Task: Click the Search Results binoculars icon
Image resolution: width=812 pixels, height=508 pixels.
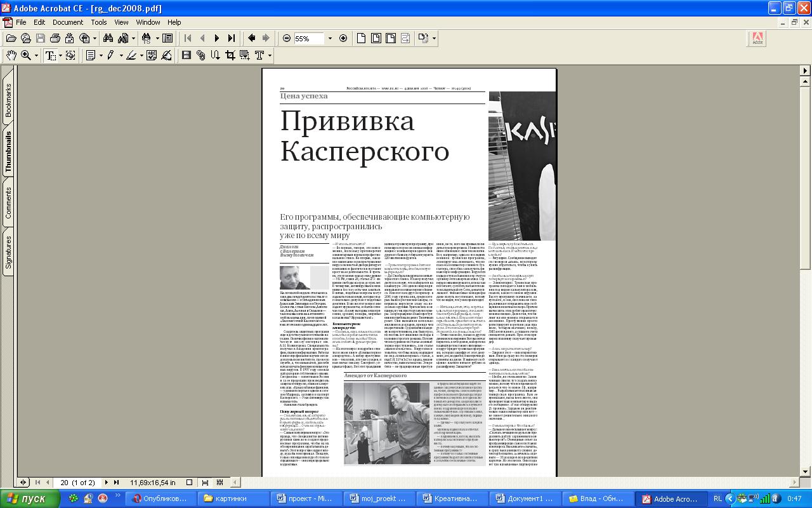Action: [x=122, y=38]
